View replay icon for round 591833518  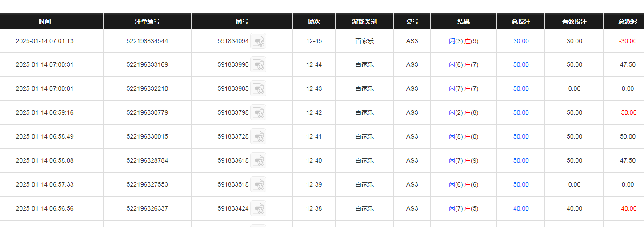click(258, 184)
